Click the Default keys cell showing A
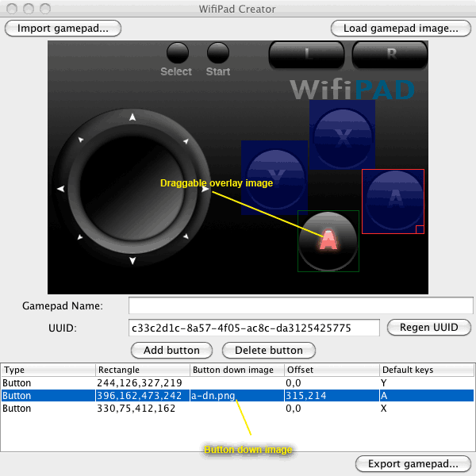 pyautogui.click(x=427, y=396)
